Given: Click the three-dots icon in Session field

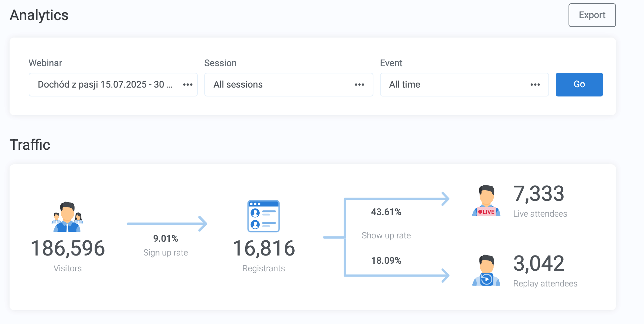Looking at the screenshot, I should tap(360, 85).
